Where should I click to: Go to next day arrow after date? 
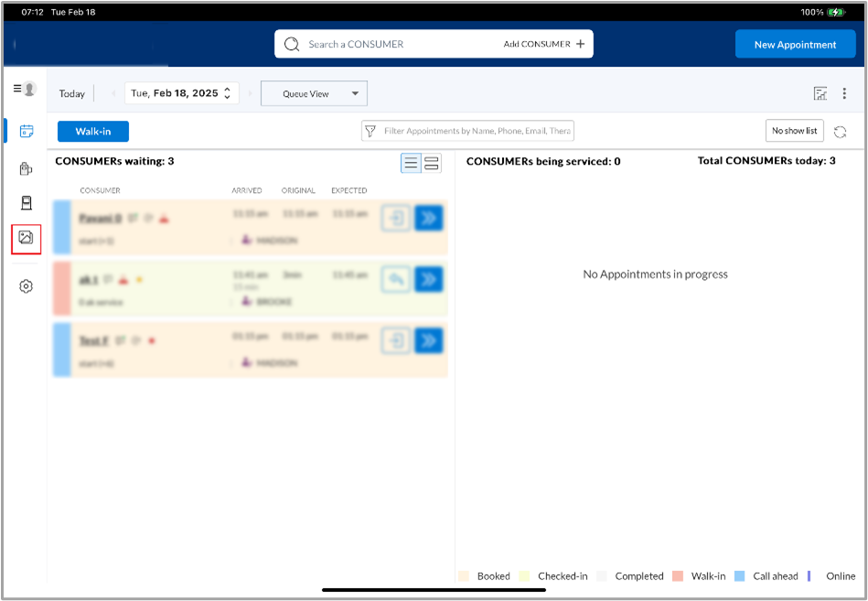tap(250, 93)
